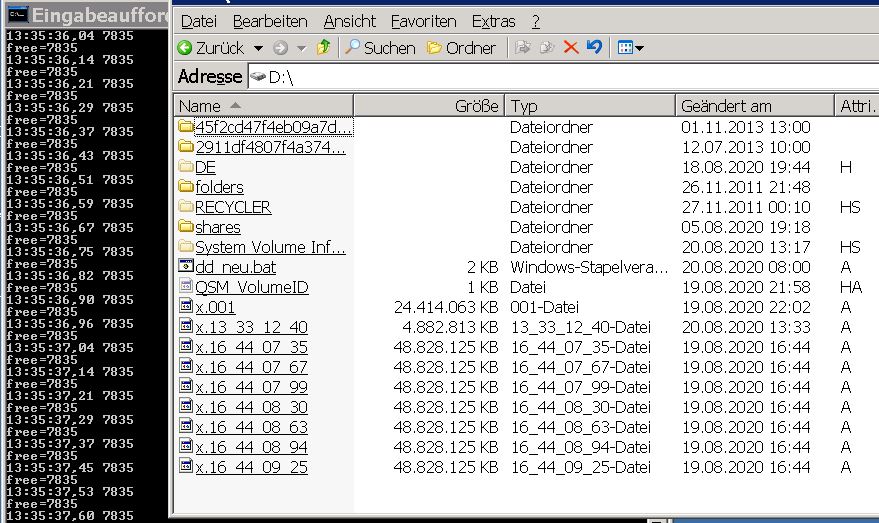879x523 pixels.
Task: Open the Extras menu
Action: point(493,21)
